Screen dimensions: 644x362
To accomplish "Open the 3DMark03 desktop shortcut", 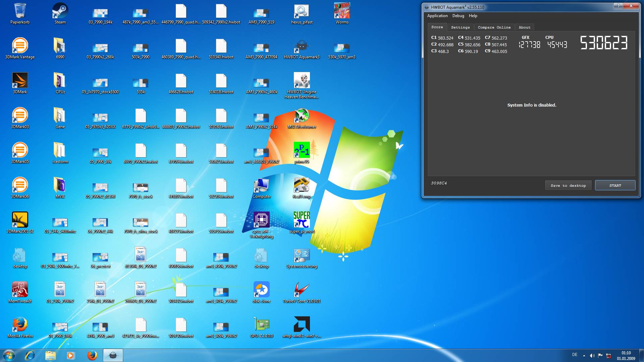I will pos(20,118).
